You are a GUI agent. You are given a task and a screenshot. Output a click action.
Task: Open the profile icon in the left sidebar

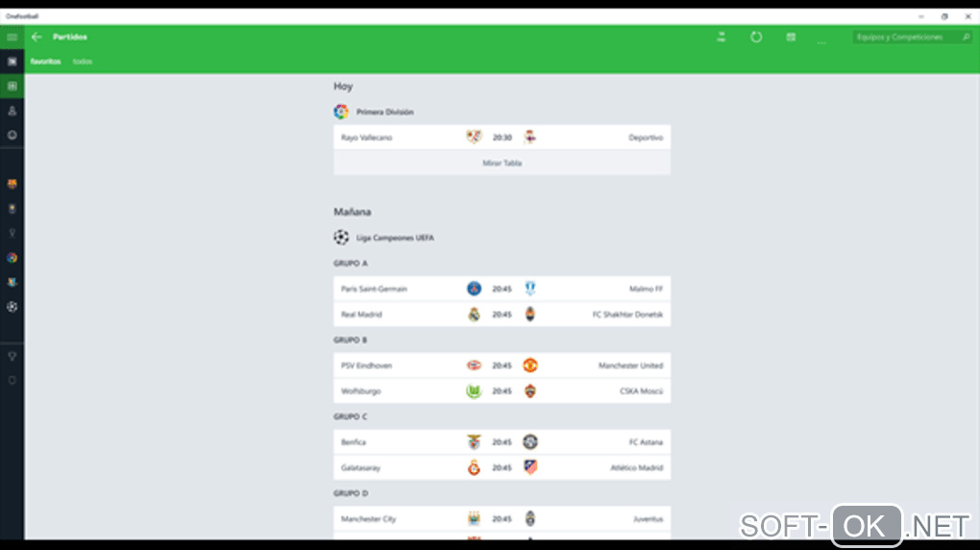12,111
